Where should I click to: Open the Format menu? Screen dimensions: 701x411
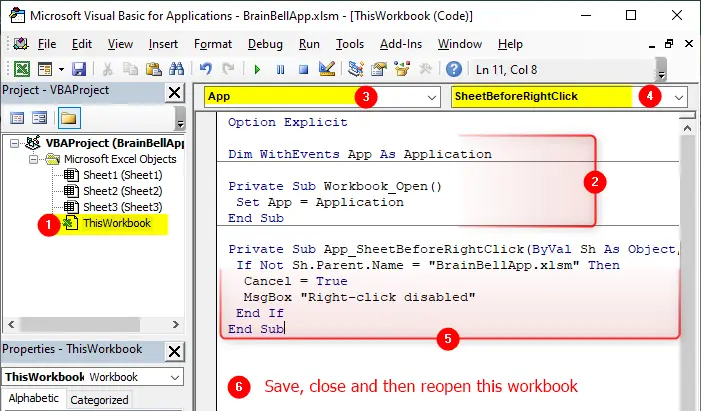[213, 44]
